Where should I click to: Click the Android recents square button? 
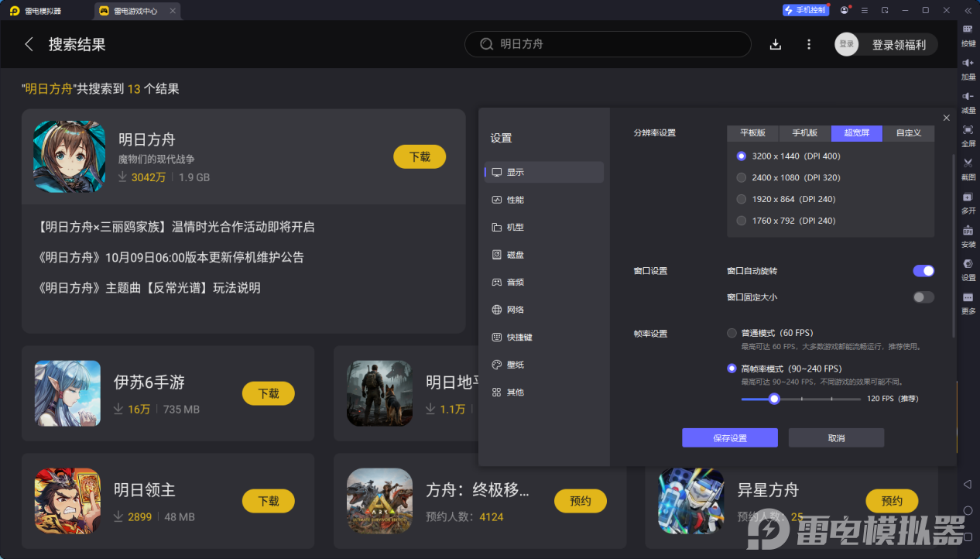click(x=968, y=537)
